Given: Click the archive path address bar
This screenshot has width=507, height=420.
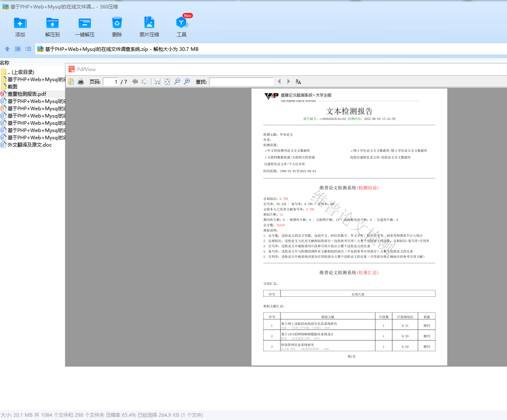Looking at the screenshot, I should coord(271,49).
